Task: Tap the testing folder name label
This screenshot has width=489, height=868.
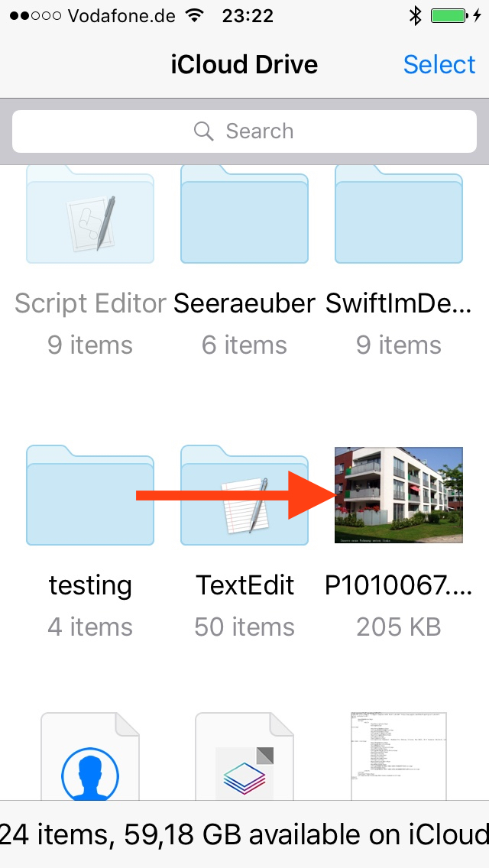Action: [90, 586]
